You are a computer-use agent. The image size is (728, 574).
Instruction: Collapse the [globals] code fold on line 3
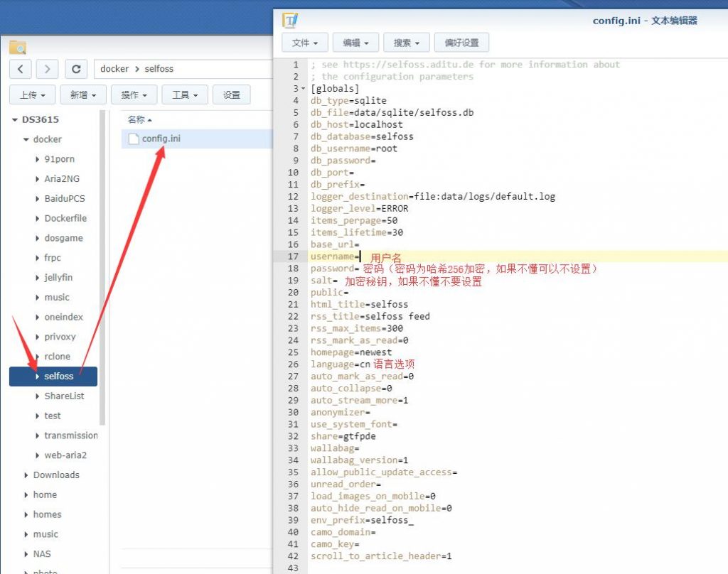coord(303,88)
